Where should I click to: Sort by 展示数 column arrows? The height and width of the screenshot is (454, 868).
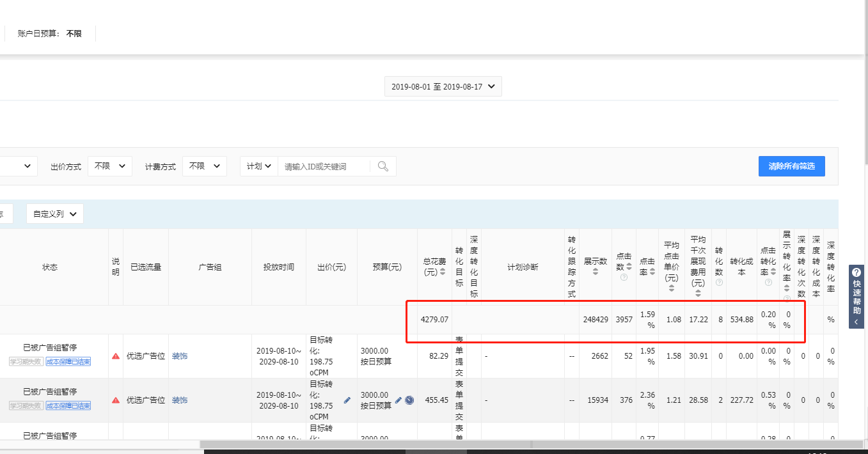pos(595,272)
